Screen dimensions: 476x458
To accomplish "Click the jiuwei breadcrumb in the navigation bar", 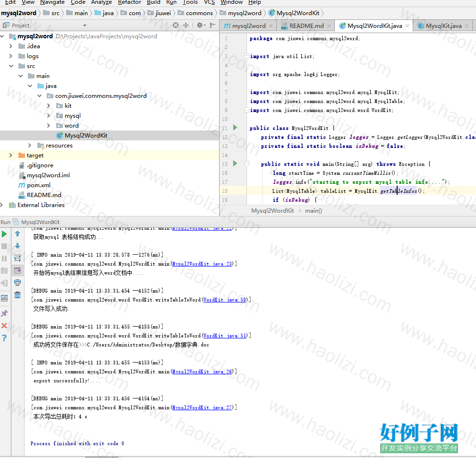I will (x=160, y=13).
